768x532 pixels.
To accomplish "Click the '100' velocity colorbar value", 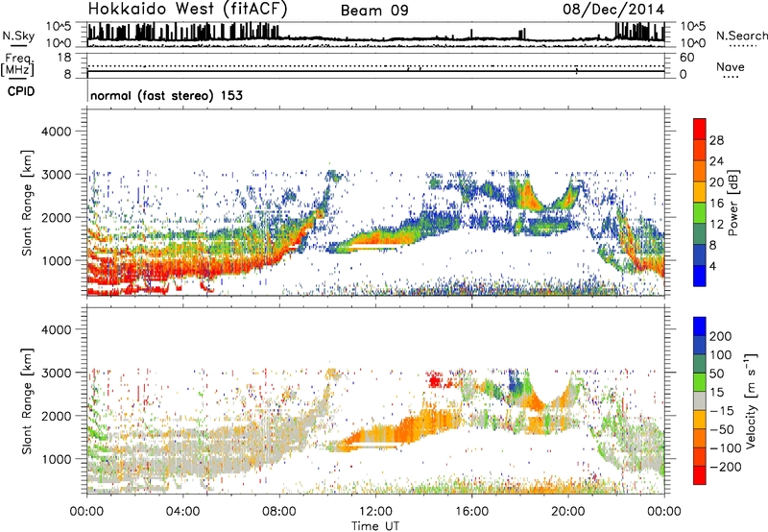I will (x=721, y=355).
